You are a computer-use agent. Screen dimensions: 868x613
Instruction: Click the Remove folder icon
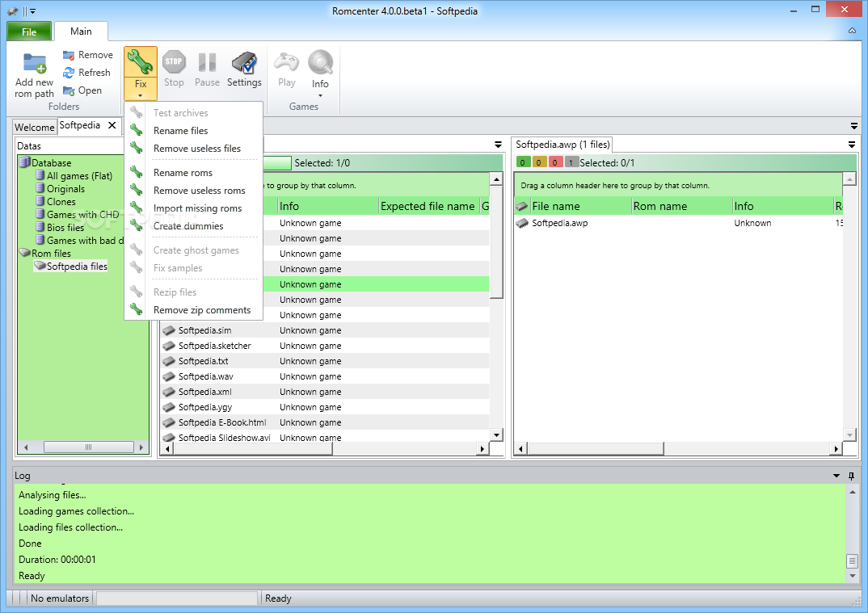tap(69, 55)
